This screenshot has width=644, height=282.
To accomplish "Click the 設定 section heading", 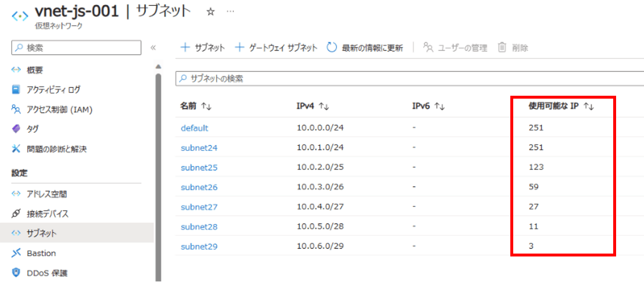I will coord(19,173).
